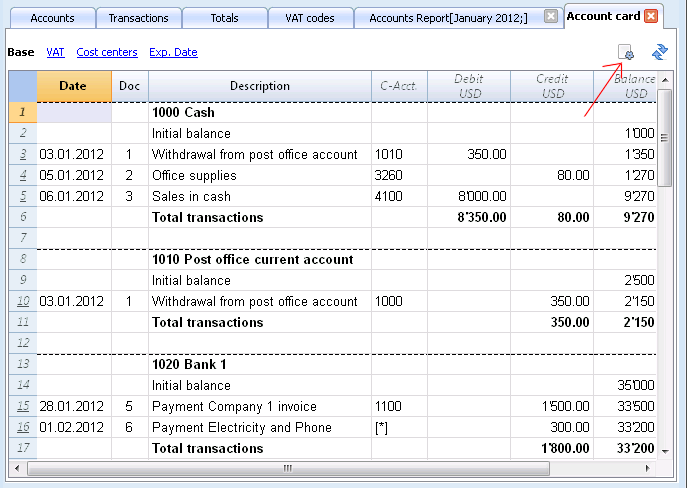687x488 pixels.
Task: Switch to the Transactions tab
Action: [x=138, y=18]
